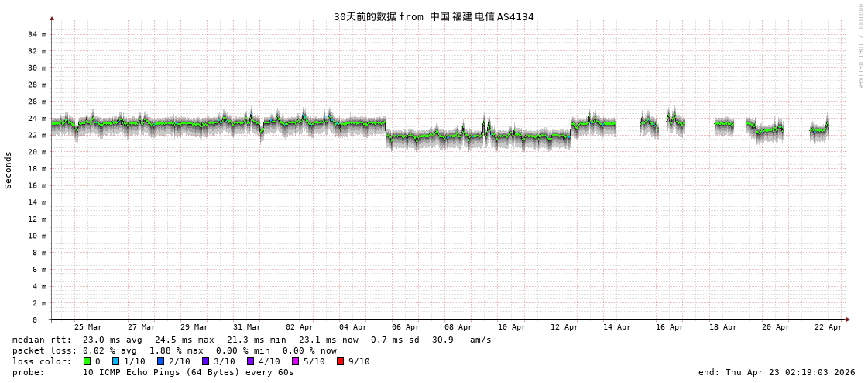This screenshot has height=383, width=868.
Task: Select the violet 4/10 loss swatch
Action: (x=250, y=361)
